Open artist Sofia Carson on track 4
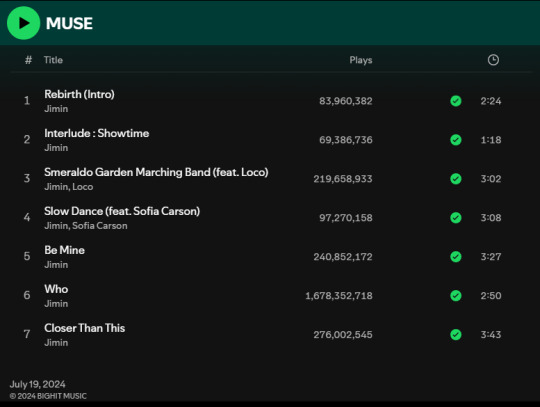Image resolution: width=540 pixels, height=407 pixels. coord(100,226)
